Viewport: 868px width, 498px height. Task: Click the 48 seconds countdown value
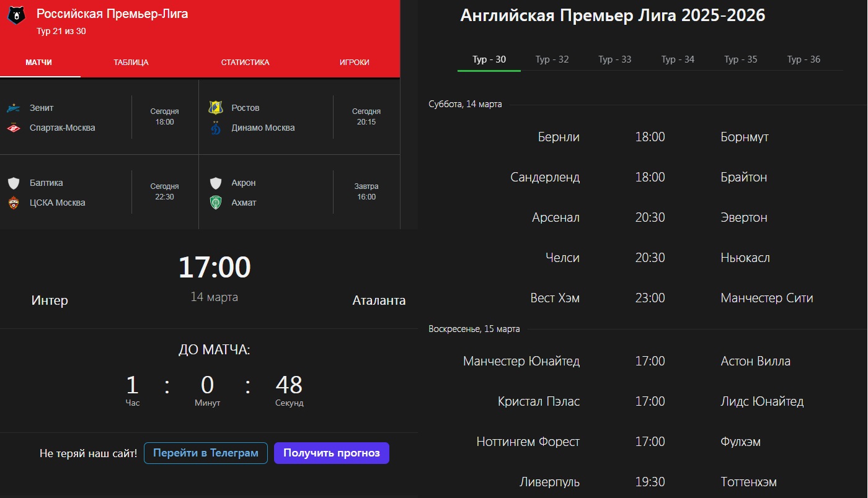[x=289, y=385]
